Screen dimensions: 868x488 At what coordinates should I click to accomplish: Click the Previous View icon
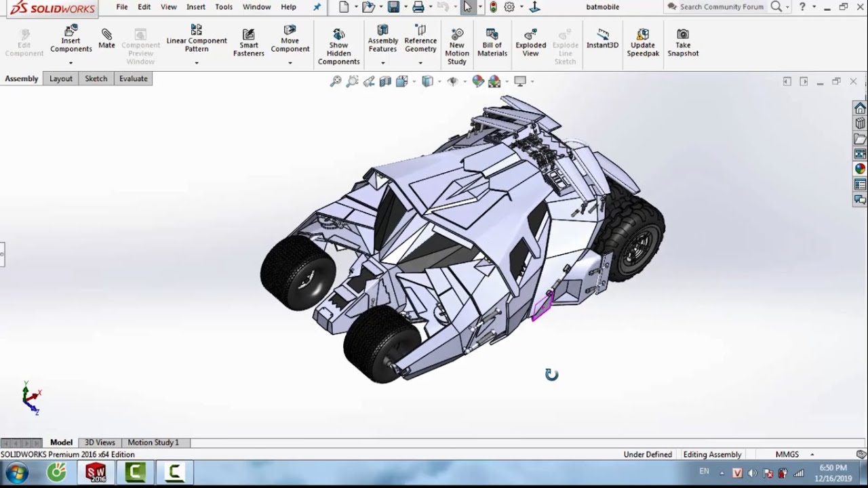pyautogui.click(x=369, y=81)
